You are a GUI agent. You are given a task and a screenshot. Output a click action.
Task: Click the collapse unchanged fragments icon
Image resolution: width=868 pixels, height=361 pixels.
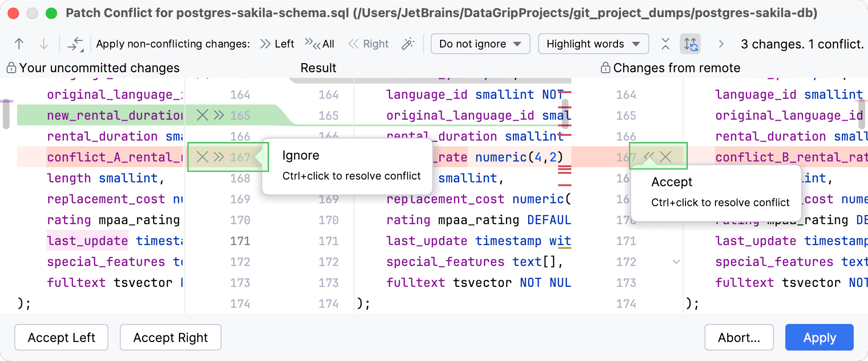pos(665,44)
